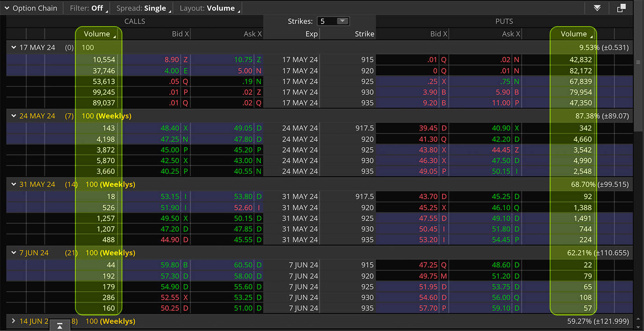Click call bid 59.80 for 7 JUN 915
644x331 pixels.
pyautogui.click(x=170, y=265)
